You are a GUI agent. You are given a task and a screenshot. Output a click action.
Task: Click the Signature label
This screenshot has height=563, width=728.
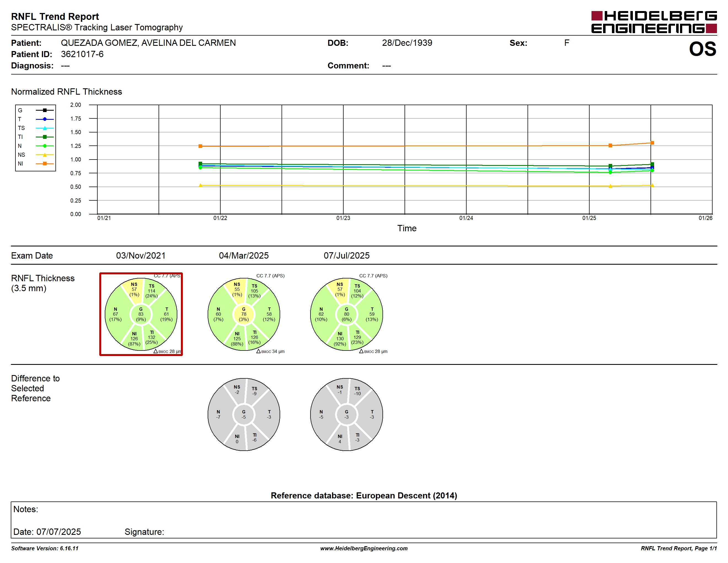click(x=144, y=532)
